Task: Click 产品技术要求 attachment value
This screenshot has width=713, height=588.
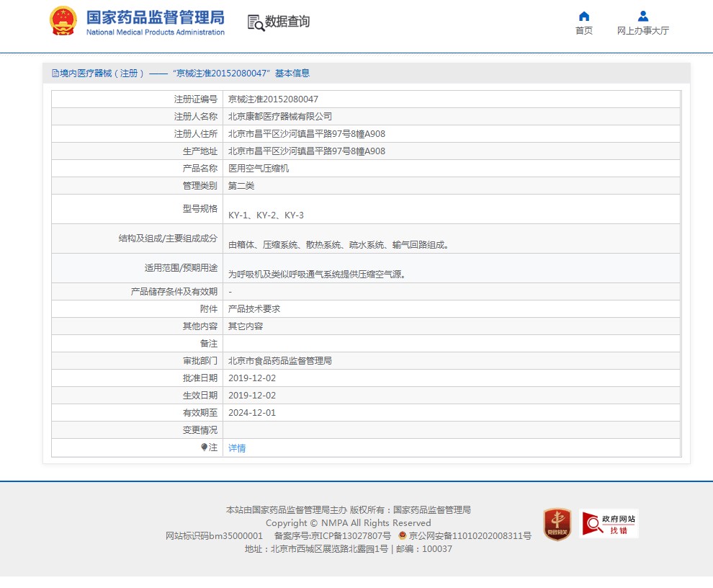Action: click(254, 309)
